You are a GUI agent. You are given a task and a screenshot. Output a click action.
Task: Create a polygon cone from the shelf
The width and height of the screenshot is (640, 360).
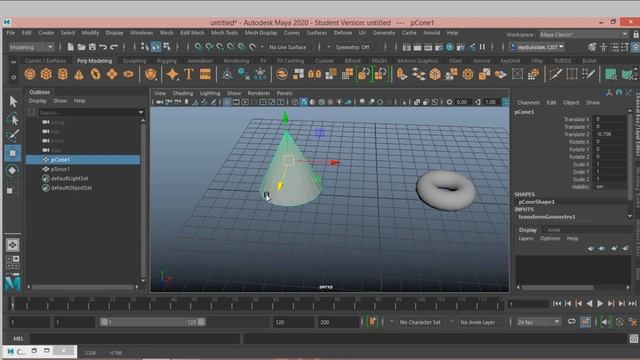pos(79,74)
